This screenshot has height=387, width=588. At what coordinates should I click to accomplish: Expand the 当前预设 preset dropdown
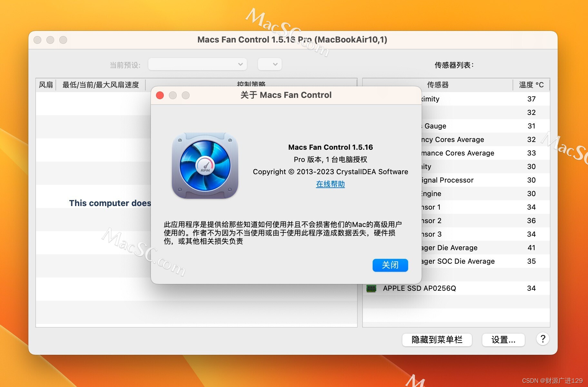[198, 64]
